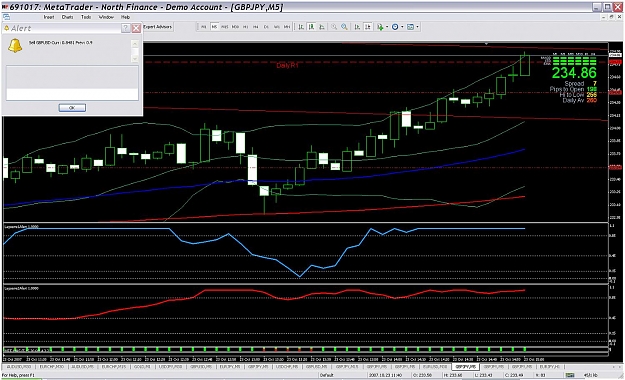Open the Help menu
This screenshot has height=380, width=625.
(x=125, y=17)
